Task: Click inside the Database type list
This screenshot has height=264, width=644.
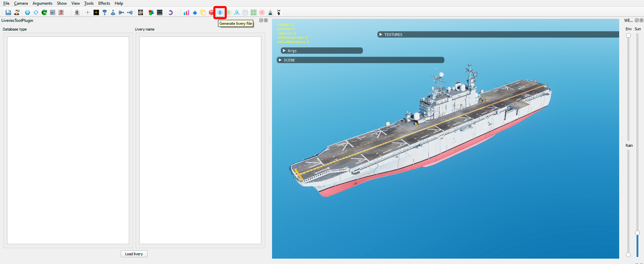Action: (68, 140)
